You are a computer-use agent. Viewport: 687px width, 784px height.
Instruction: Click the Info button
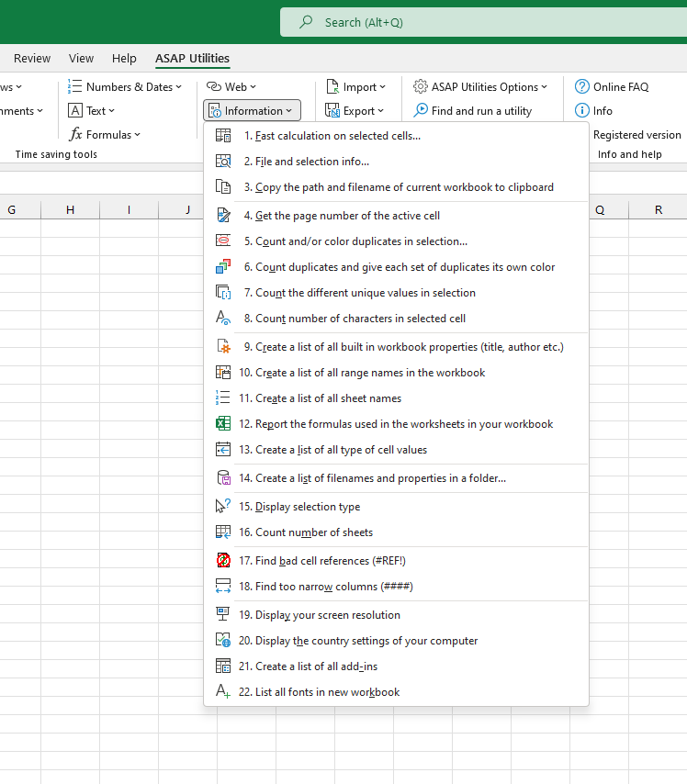[x=593, y=110]
